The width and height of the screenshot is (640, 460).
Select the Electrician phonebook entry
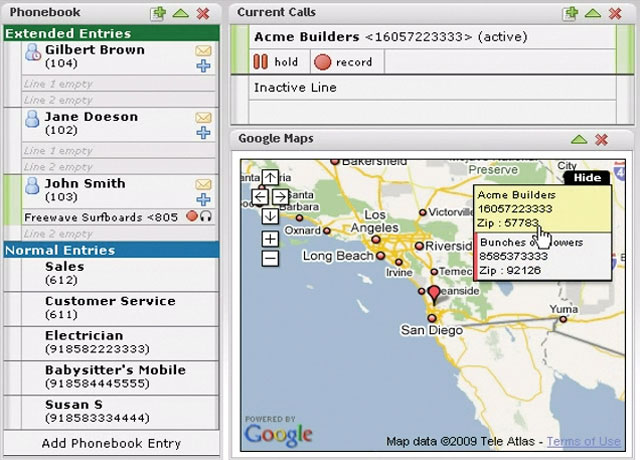(x=111, y=343)
